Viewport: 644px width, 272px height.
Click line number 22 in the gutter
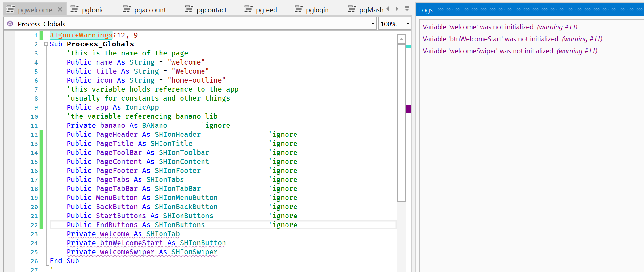click(34, 225)
